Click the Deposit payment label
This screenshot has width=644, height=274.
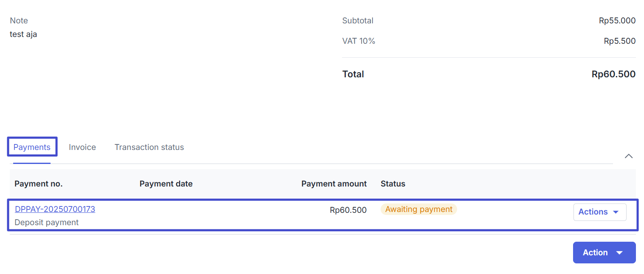pyautogui.click(x=47, y=222)
